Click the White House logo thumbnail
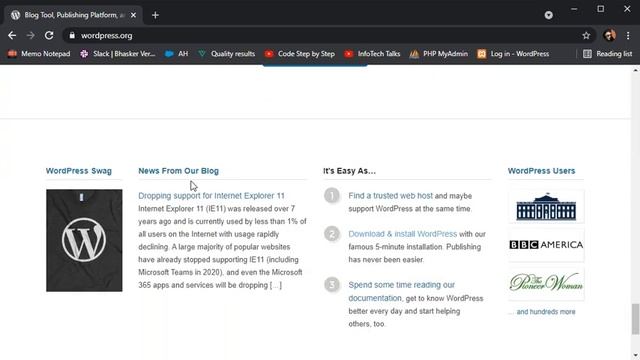This screenshot has height=360, width=640. (x=546, y=207)
